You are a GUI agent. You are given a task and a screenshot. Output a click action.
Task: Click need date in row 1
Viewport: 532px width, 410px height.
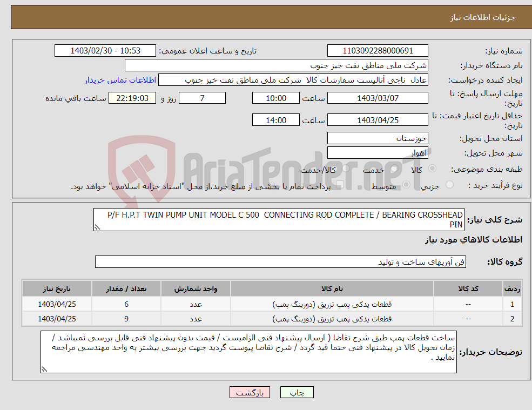(x=57, y=304)
